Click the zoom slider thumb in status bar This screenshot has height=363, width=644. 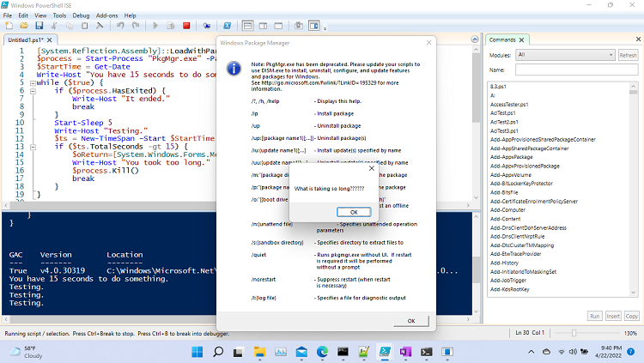(x=574, y=333)
